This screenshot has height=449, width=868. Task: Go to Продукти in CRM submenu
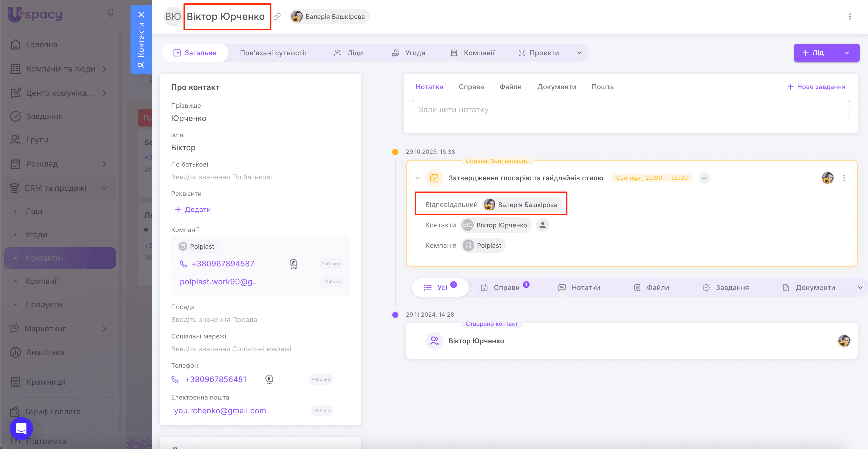[x=44, y=305]
